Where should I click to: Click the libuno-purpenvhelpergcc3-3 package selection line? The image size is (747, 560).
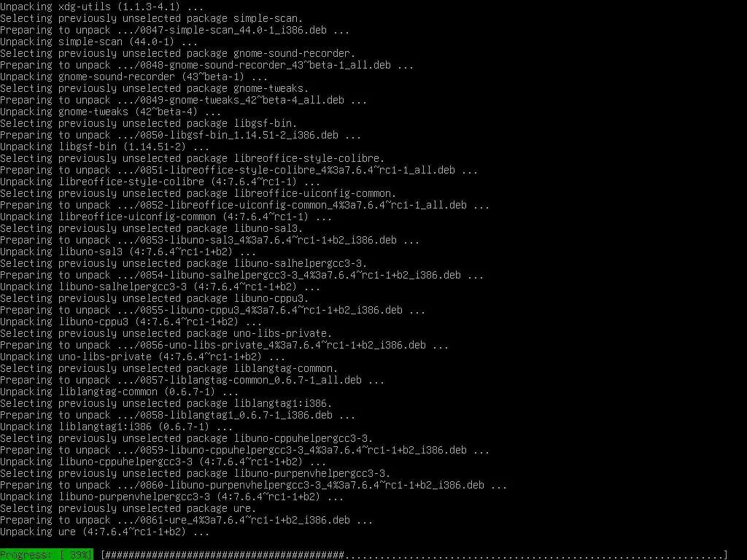pyautogui.click(x=196, y=473)
